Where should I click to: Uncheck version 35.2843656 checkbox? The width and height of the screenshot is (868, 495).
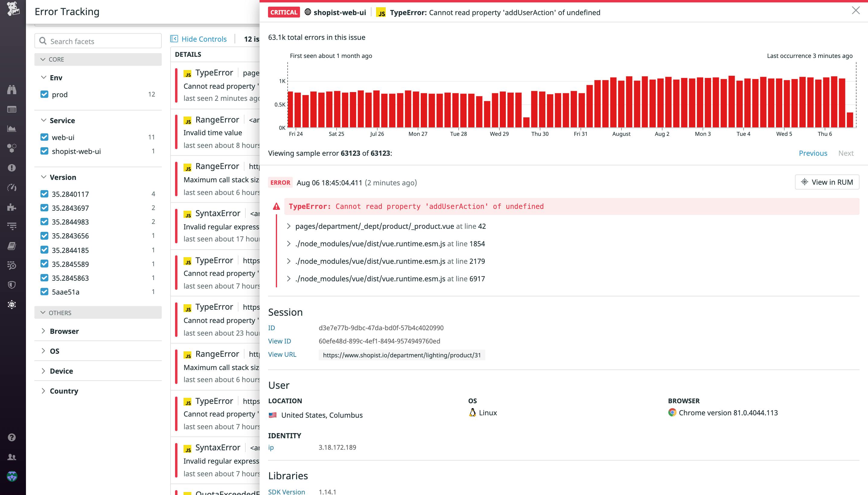click(x=44, y=236)
